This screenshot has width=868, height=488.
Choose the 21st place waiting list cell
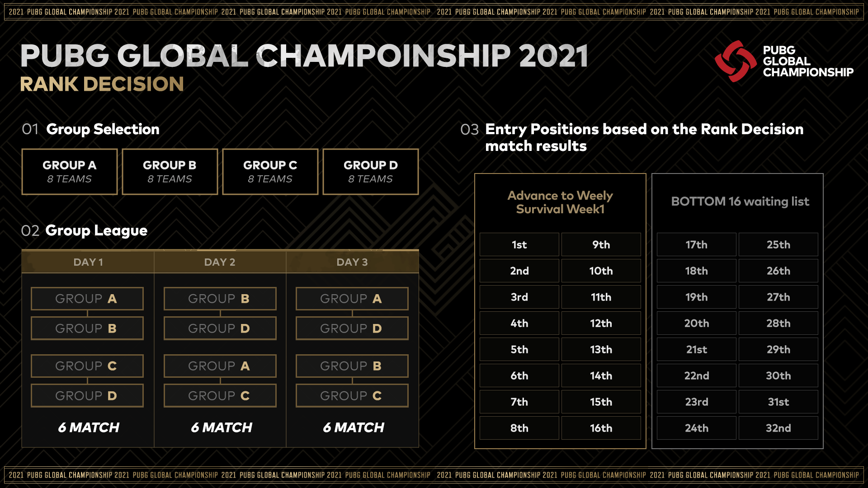(x=696, y=349)
